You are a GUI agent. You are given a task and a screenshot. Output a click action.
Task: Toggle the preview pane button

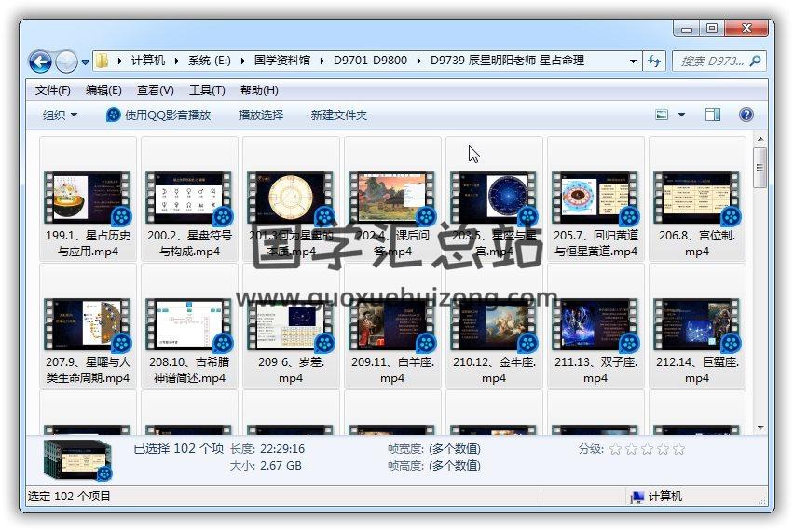click(x=713, y=115)
